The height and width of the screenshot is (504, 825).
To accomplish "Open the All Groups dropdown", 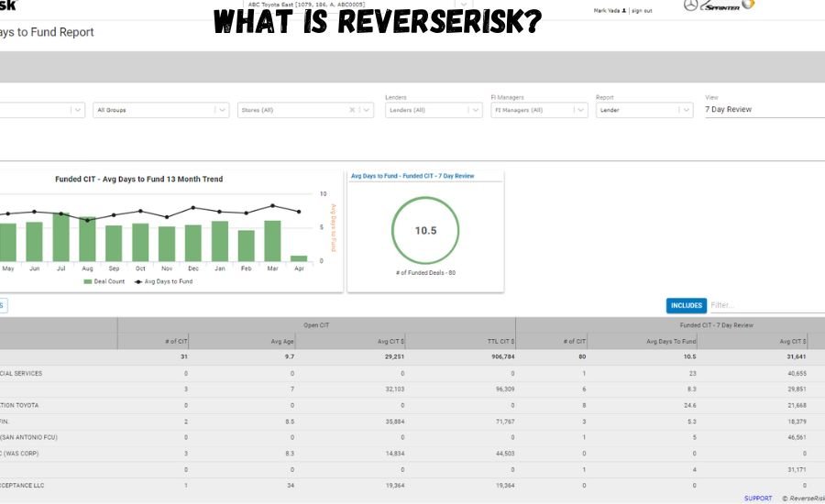I will [x=161, y=110].
